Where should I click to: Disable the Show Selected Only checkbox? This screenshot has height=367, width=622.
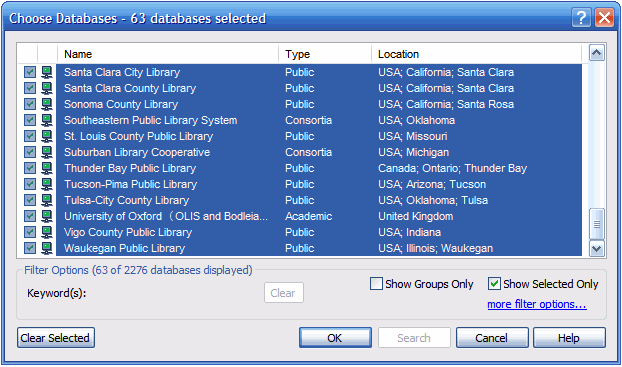[x=494, y=284]
